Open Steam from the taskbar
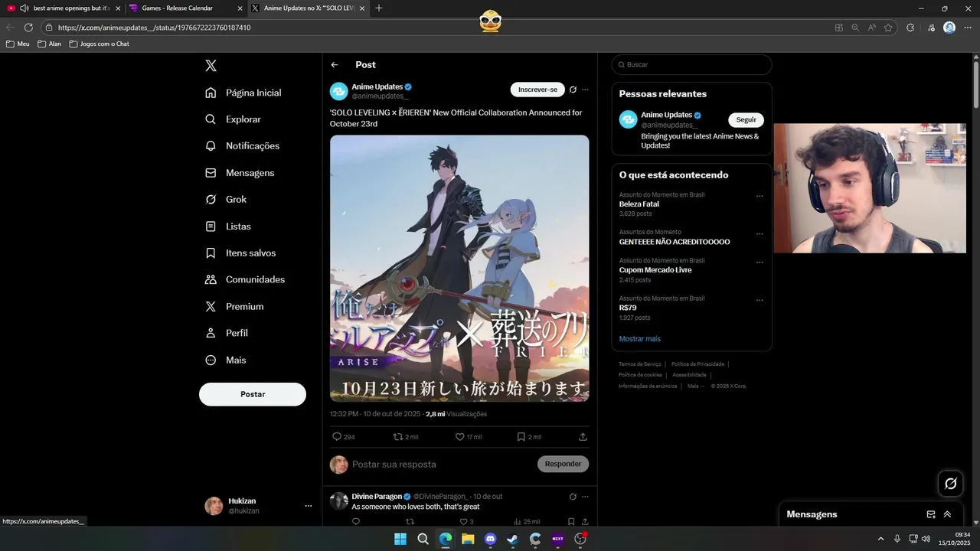The height and width of the screenshot is (551, 980). [x=513, y=539]
